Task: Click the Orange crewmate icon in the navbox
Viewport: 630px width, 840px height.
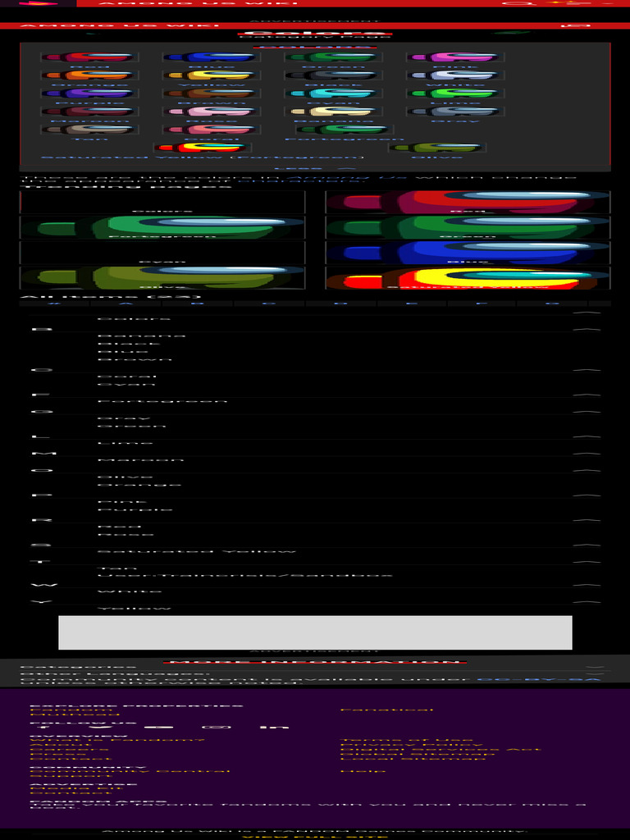Action: [x=89, y=75]
